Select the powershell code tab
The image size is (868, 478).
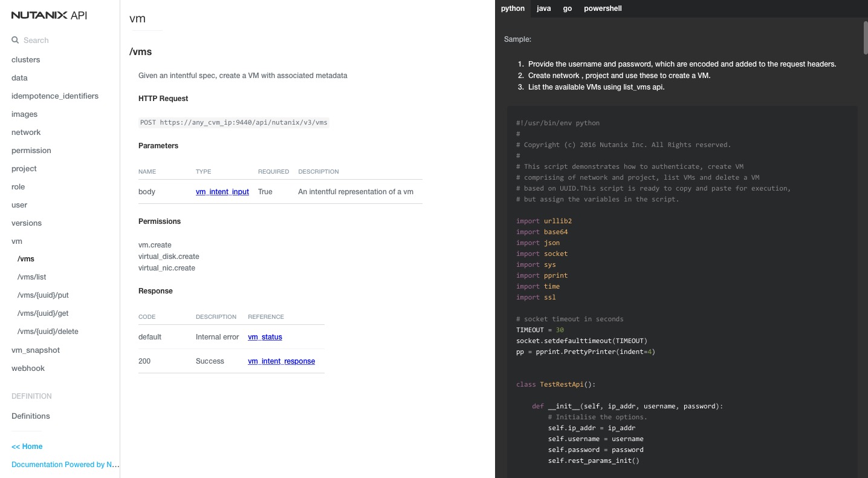click(x=603, y=8)
